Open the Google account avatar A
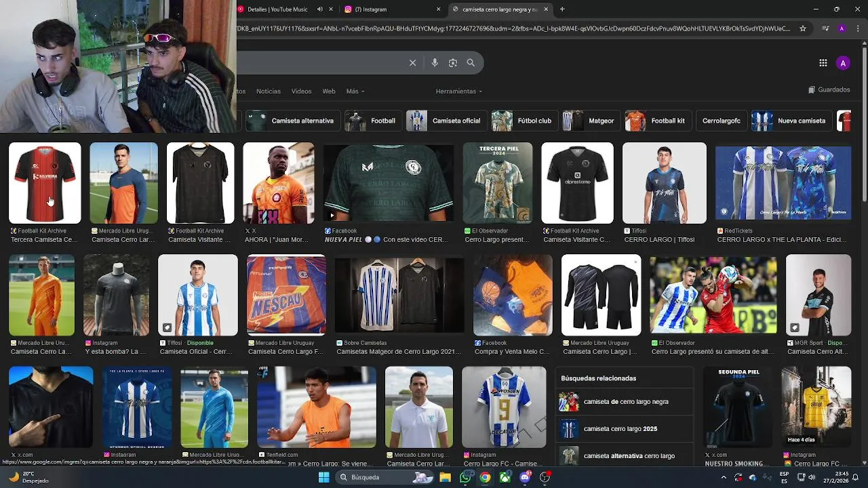The height and width of the screenshot is (488, 868). pyautogui.click(x=843, y=63)
